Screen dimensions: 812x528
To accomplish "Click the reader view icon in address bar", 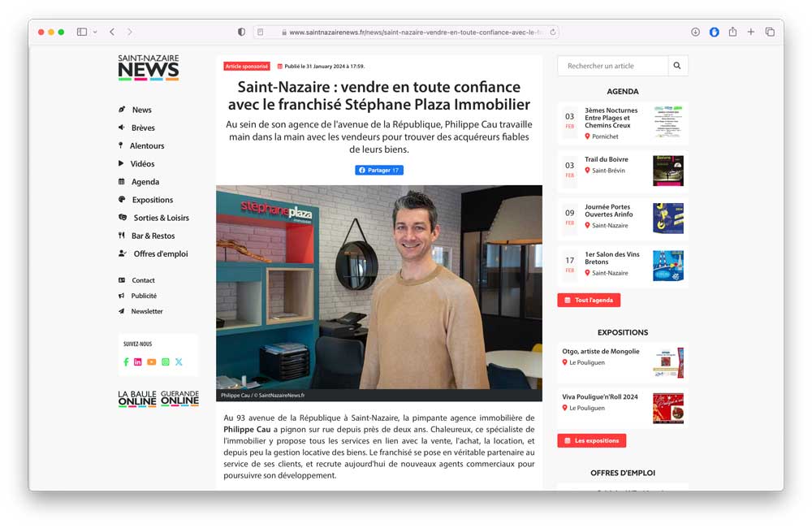I will 261,32.
